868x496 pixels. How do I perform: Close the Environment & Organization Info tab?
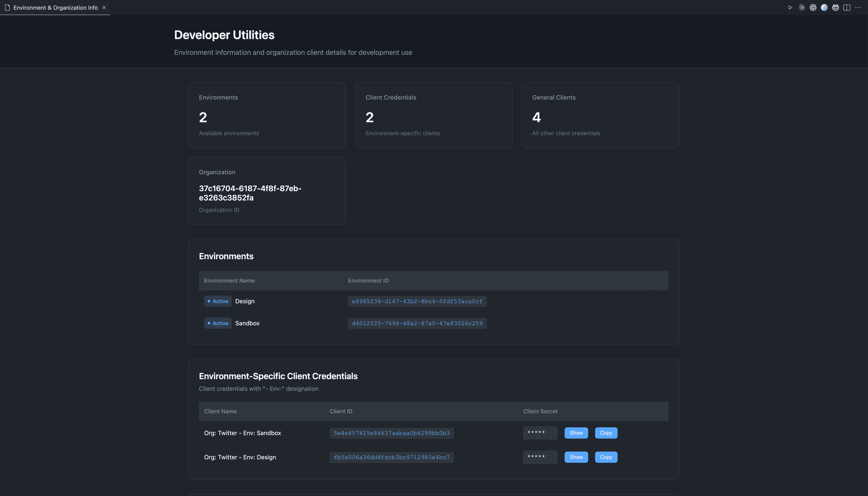click(x=104, y=7)
